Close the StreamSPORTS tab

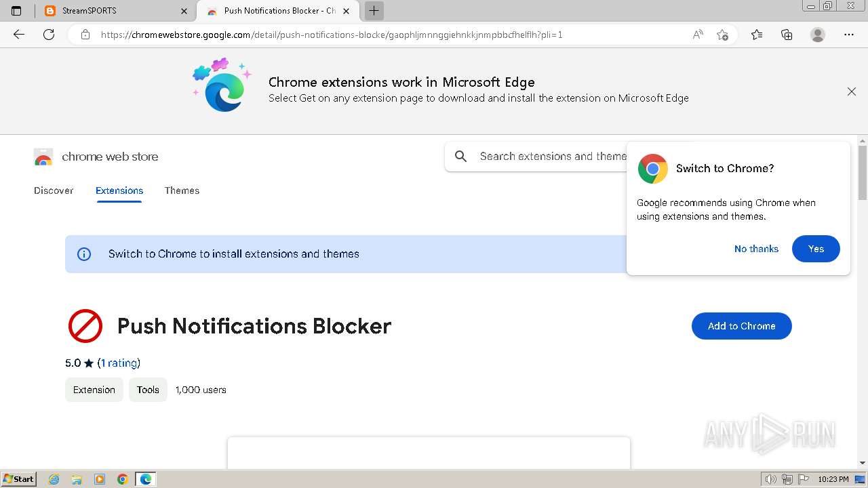[x=184, y=11]
